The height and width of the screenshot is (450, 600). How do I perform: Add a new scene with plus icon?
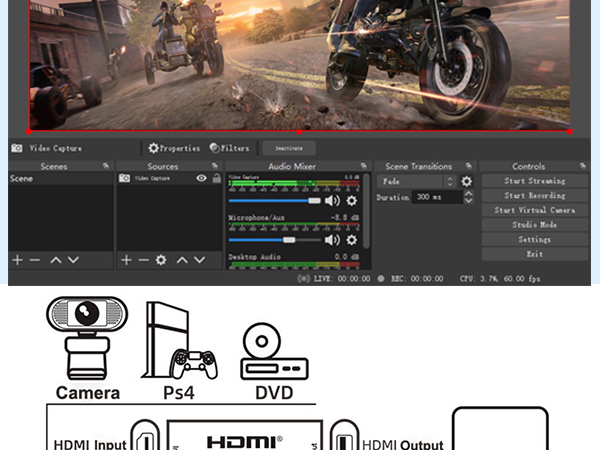pyautogui.click(x=17, y=260)
